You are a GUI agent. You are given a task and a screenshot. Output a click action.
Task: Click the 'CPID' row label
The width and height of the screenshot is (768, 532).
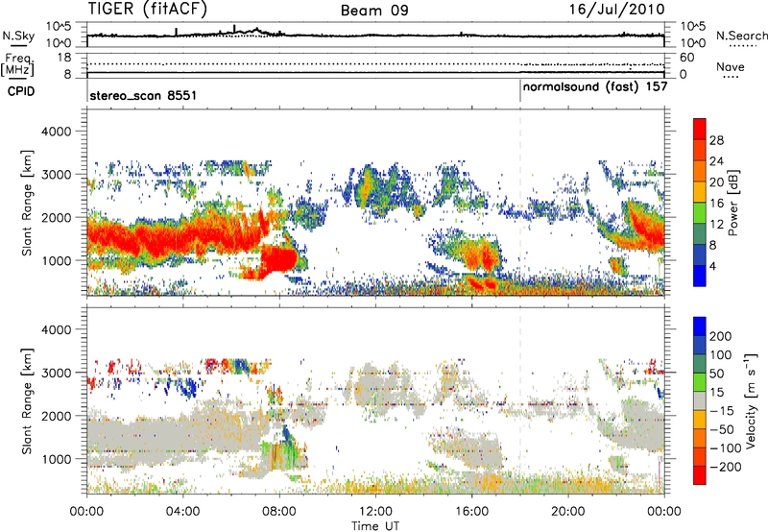tap(21, 91)
